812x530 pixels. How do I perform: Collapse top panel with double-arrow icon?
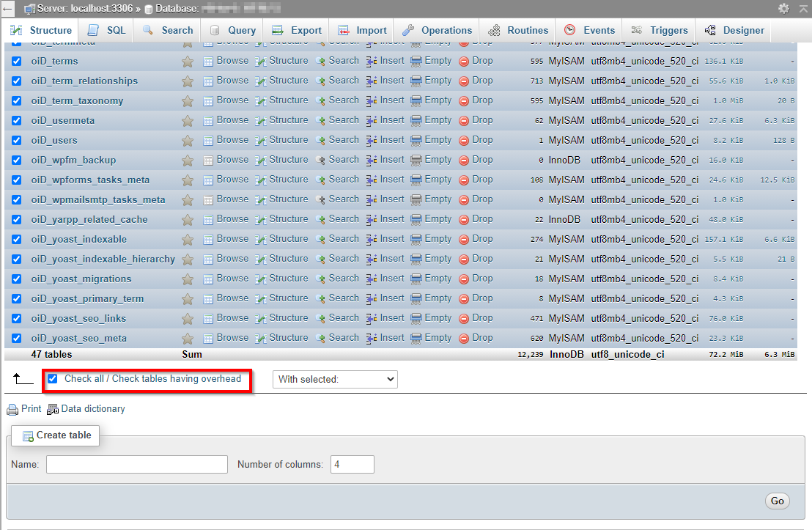[x=803, y=8]
